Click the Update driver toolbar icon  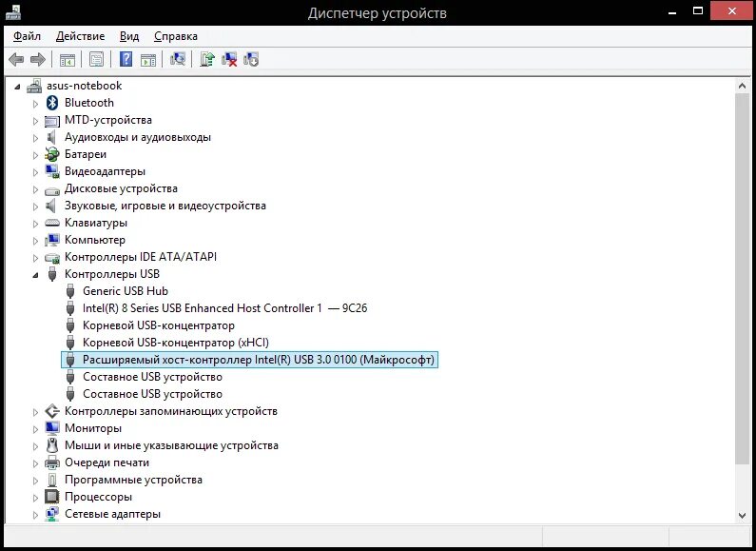[207, 59]
